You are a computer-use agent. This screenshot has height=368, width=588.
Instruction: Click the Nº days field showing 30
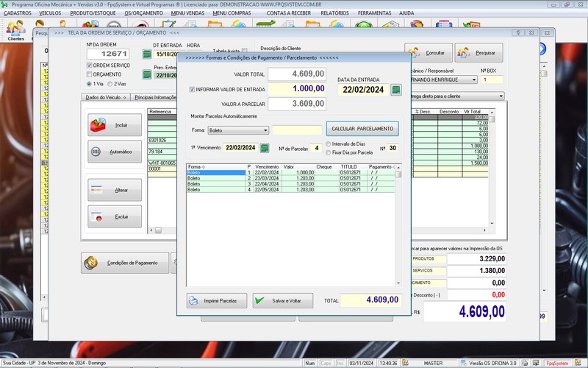(392, 148)
